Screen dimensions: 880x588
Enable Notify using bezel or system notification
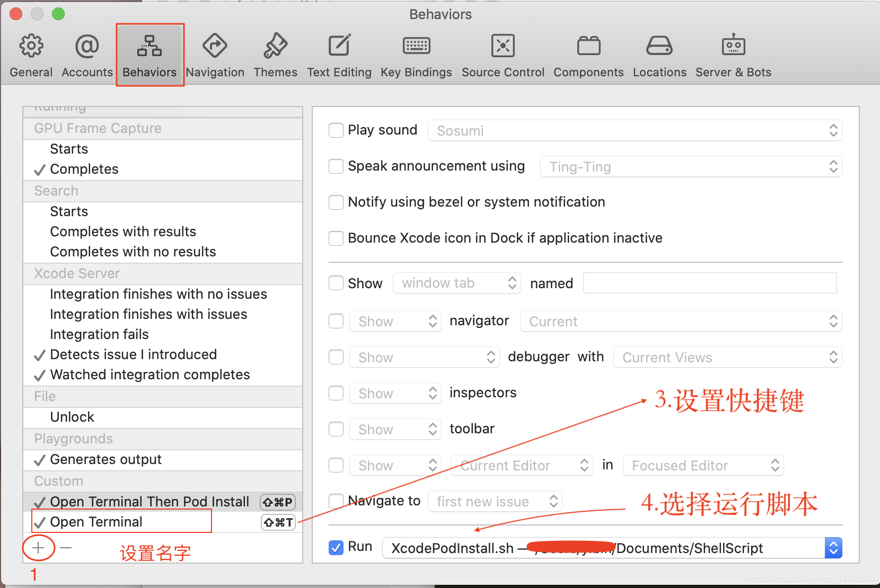pyautogui.click(x=336, y=202)
